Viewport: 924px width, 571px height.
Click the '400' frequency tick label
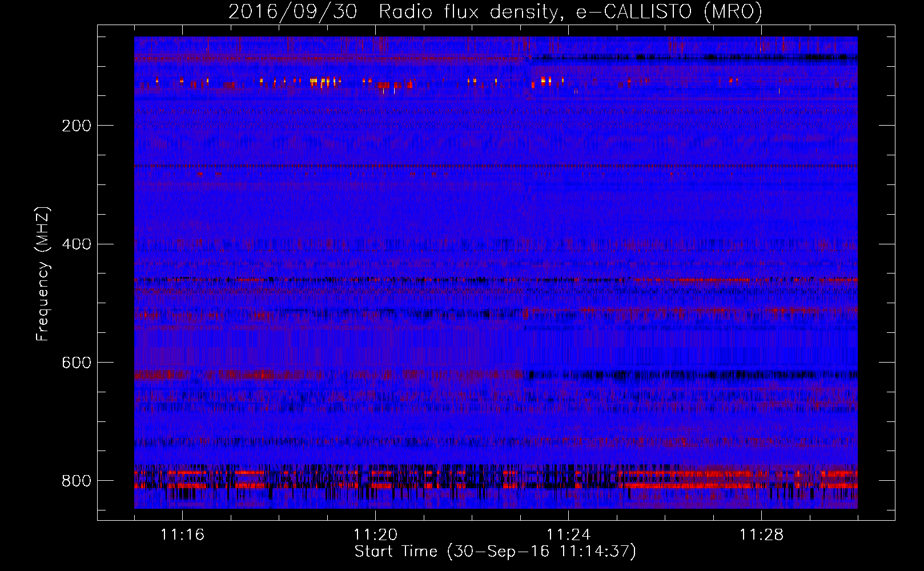[76, 244]
